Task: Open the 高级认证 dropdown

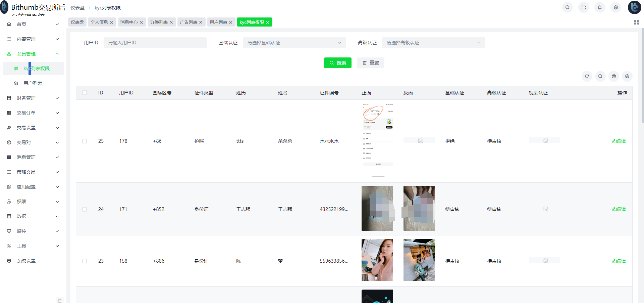Action: point(433,43)
